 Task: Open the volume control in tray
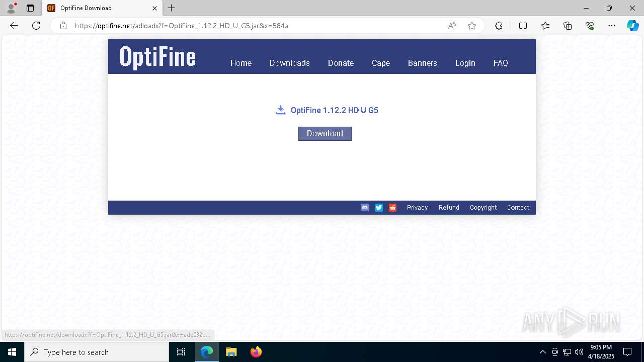pos(579,352)
